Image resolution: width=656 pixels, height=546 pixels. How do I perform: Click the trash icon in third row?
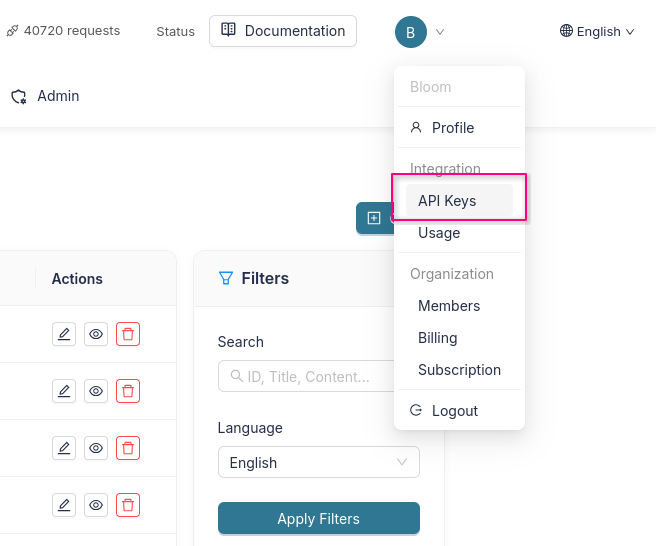click(x=128, y=447)
